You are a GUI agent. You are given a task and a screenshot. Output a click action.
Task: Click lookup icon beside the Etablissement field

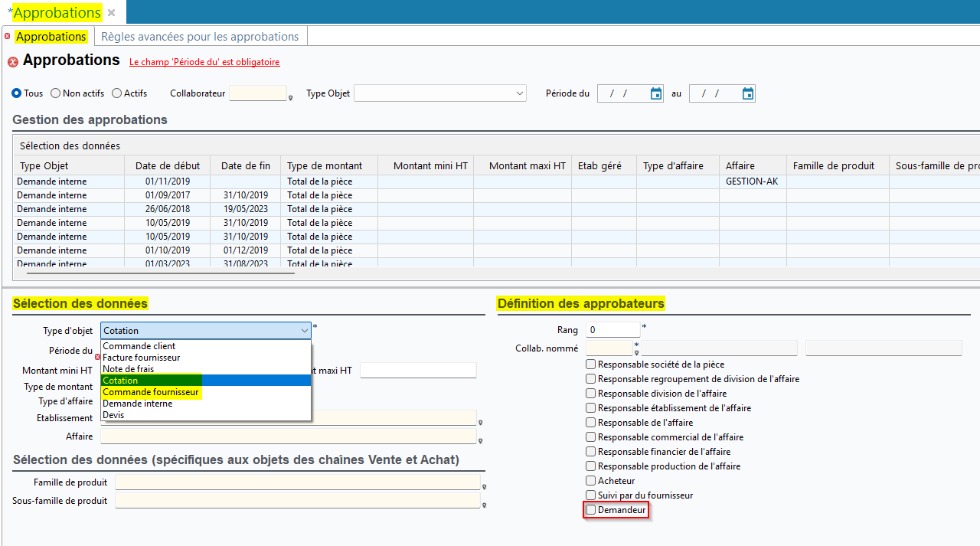pyautogui.click(x=481, y=422)
